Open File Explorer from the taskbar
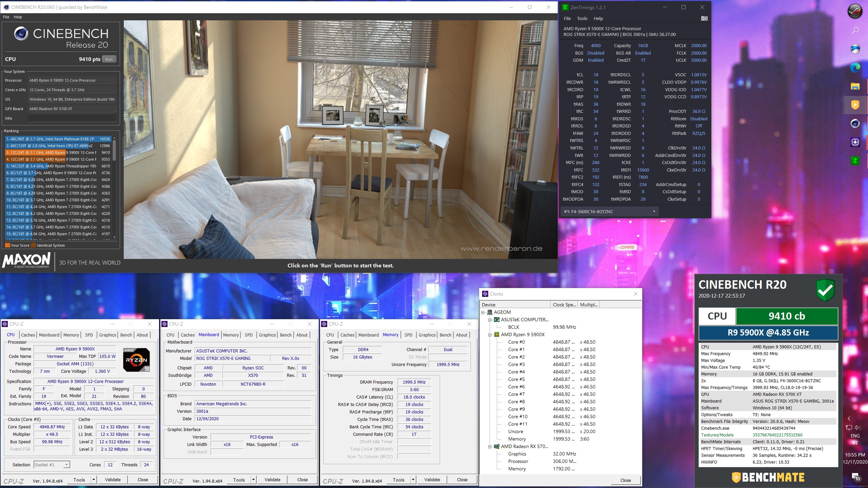Viewport: 868px width, 488px height. click(x=855, y=86)
